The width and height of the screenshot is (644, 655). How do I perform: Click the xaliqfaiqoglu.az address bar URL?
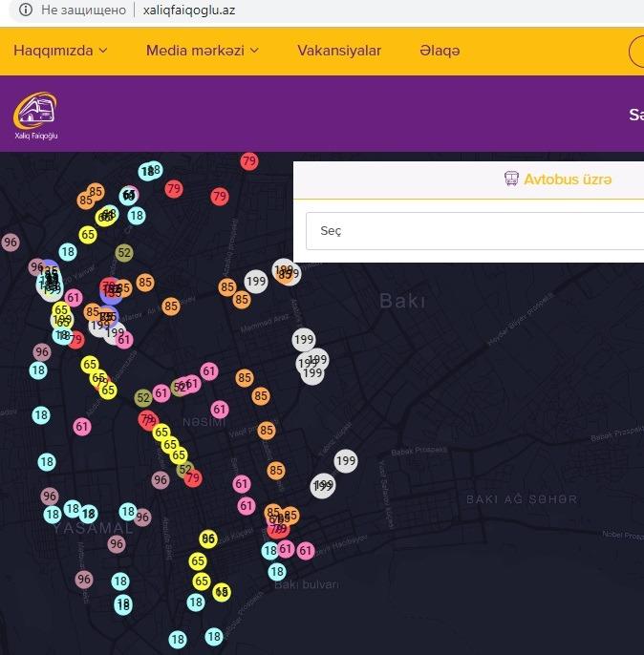pos(189,11)
